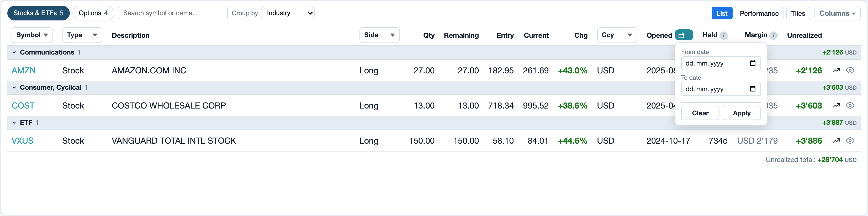Open the Opened column date filter icon
This screenshot has width=868, height=216.
(684, 35)
